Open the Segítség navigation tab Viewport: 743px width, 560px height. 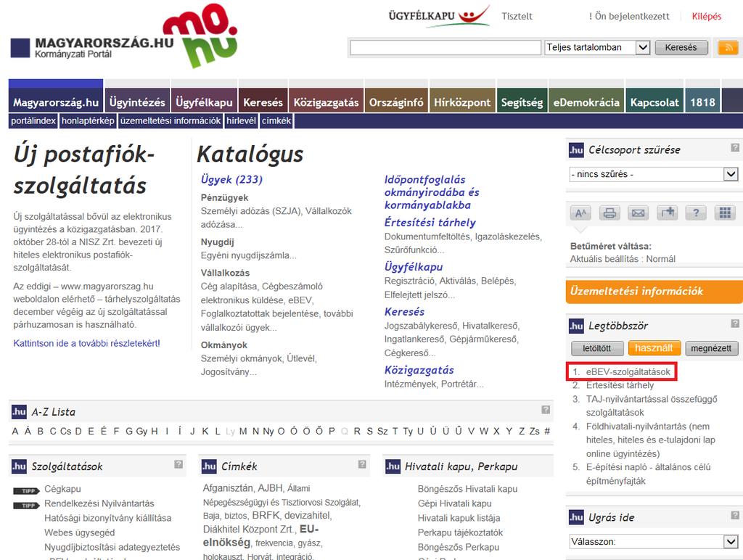pyautogui.click(x=522, y=102)
